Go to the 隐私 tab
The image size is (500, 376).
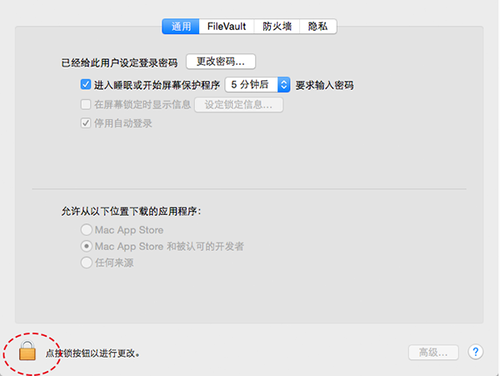[318, 26]
